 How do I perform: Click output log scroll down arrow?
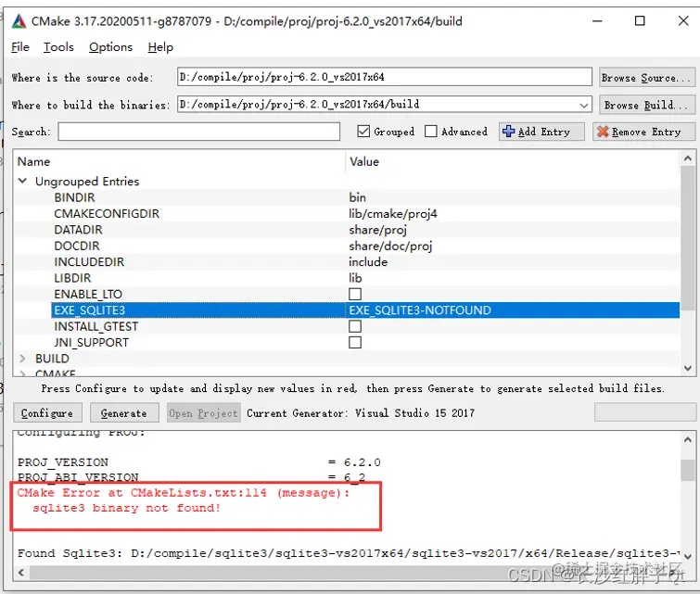(688, 557)
